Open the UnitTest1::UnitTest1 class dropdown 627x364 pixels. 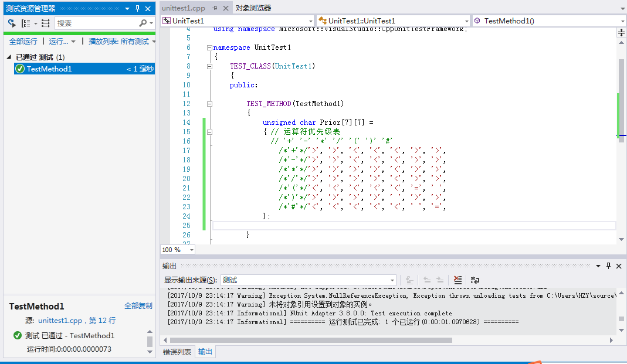pyautogui.click(x=467, y=21)
